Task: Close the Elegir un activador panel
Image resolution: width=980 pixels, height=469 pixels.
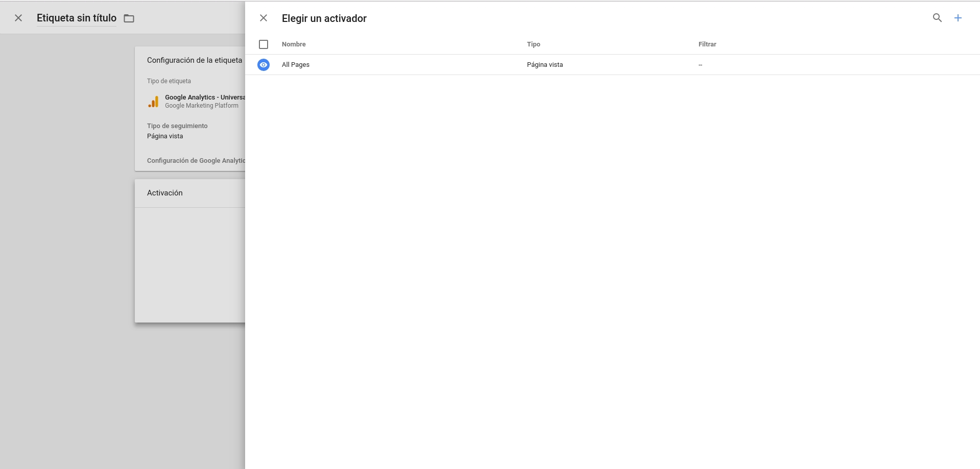Action: 264,18
